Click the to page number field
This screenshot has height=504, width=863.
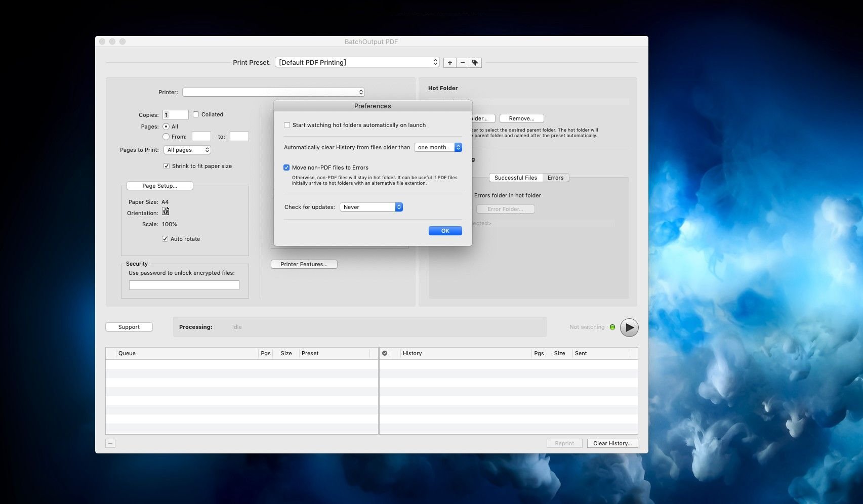(x=239, y=136)
